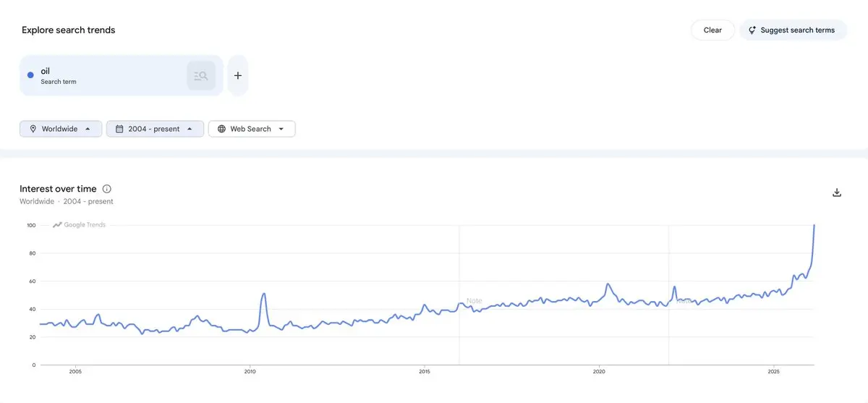The height and width of the screenshot is (403, 868).
Task: Click the globe icon beside Web Search
Action: click(x=221, y=129)
